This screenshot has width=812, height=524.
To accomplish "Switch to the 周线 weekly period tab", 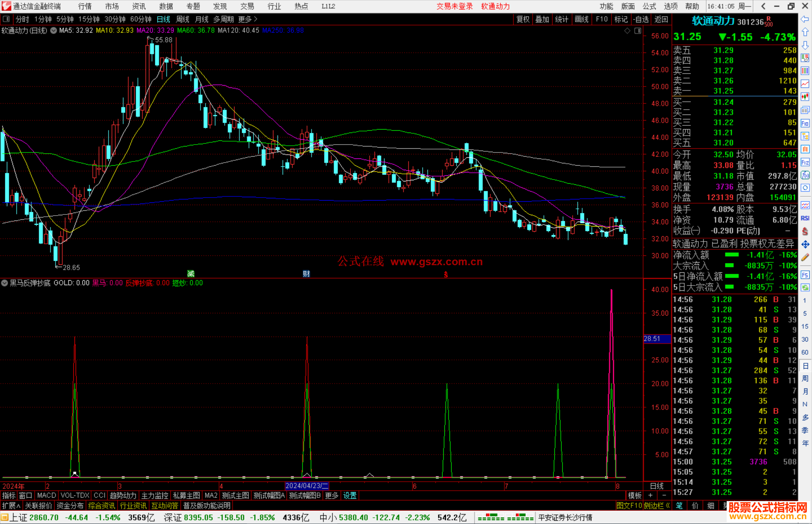I will [x=182, y=19].
